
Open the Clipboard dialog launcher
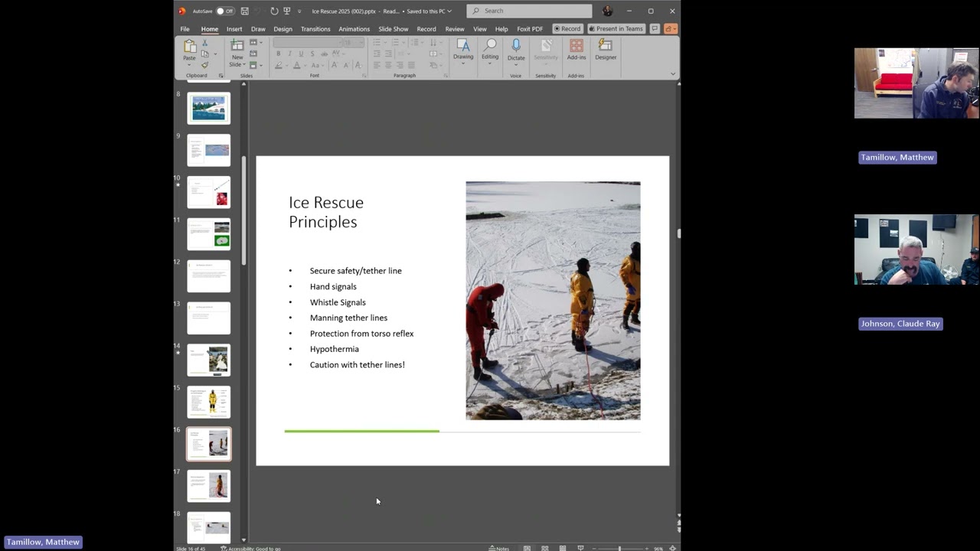click(x=221, y=76)
